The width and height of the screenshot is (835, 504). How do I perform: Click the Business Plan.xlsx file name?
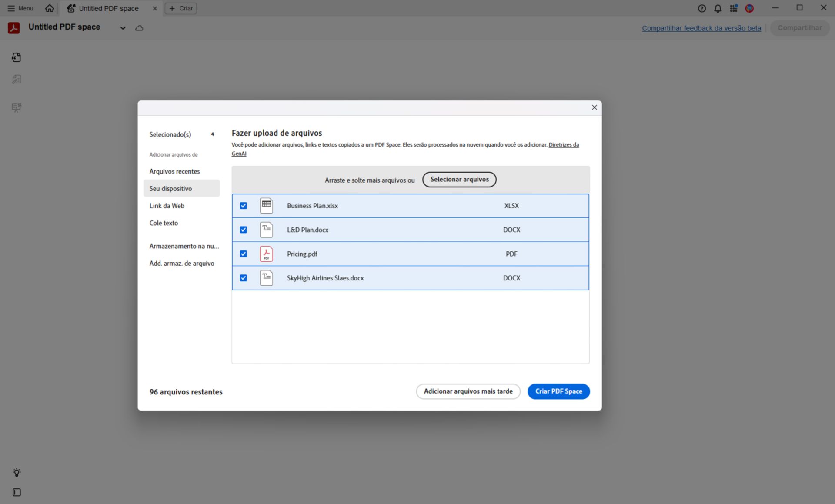coord(312,206)
